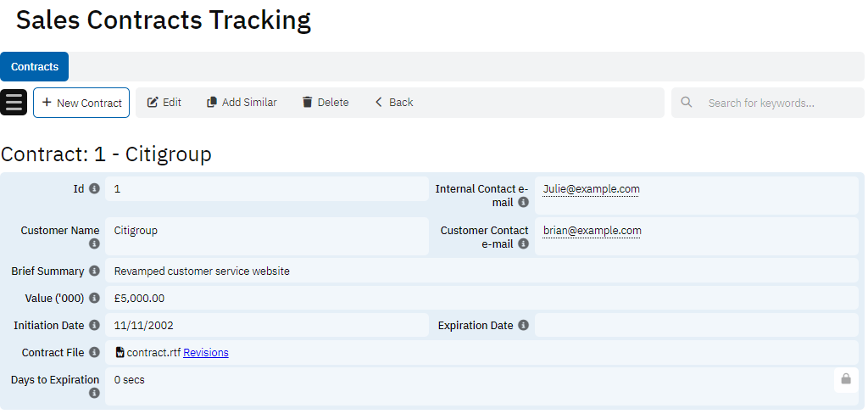868x414 pixels.
Task: Click the Initiation Date info icon
Action: tap(94, 325)
